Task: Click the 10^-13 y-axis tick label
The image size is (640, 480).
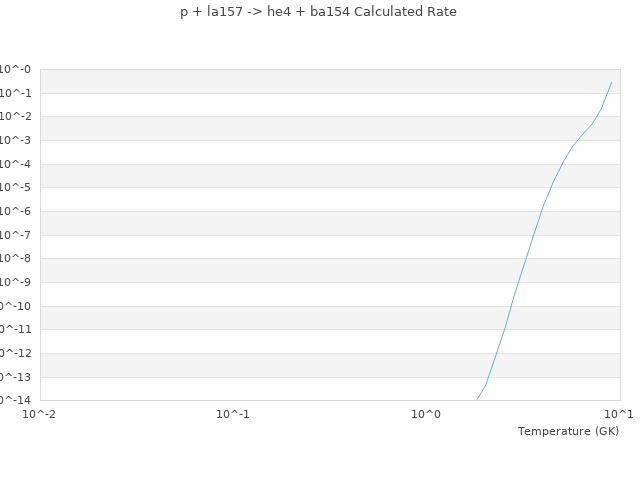Action: [15, 377]
